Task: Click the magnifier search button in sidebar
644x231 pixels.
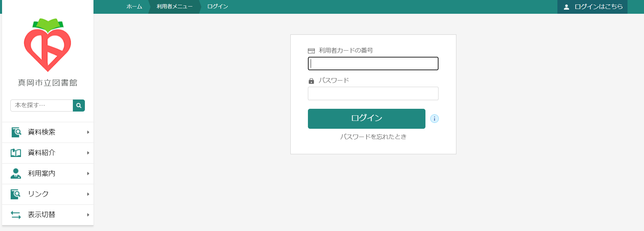Action: [79, 105]
